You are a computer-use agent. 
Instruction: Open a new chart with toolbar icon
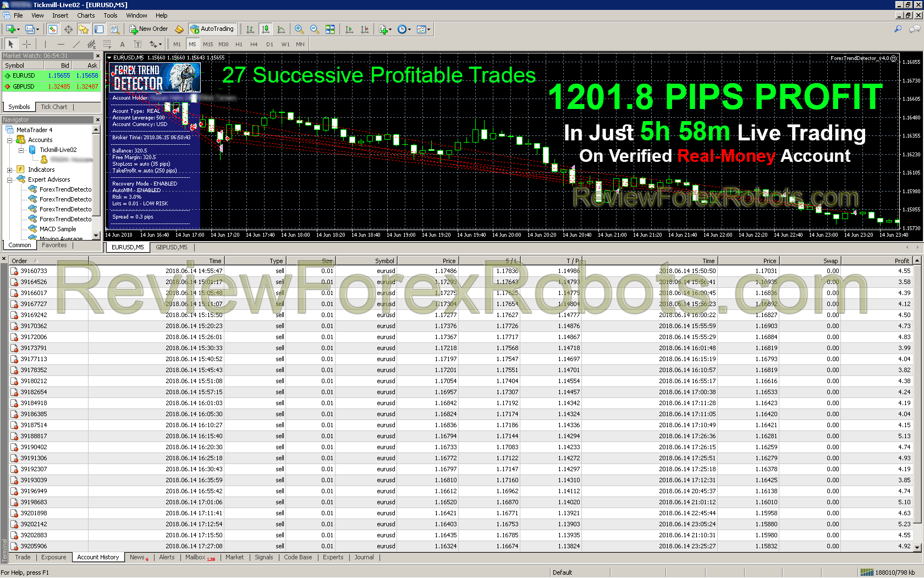click(x=10, y=29)
